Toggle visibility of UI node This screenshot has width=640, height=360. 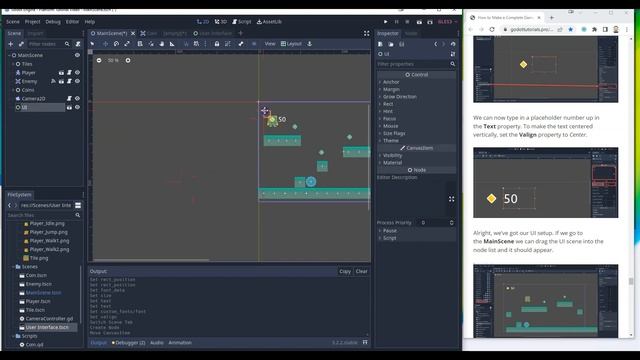coord(77,107)
